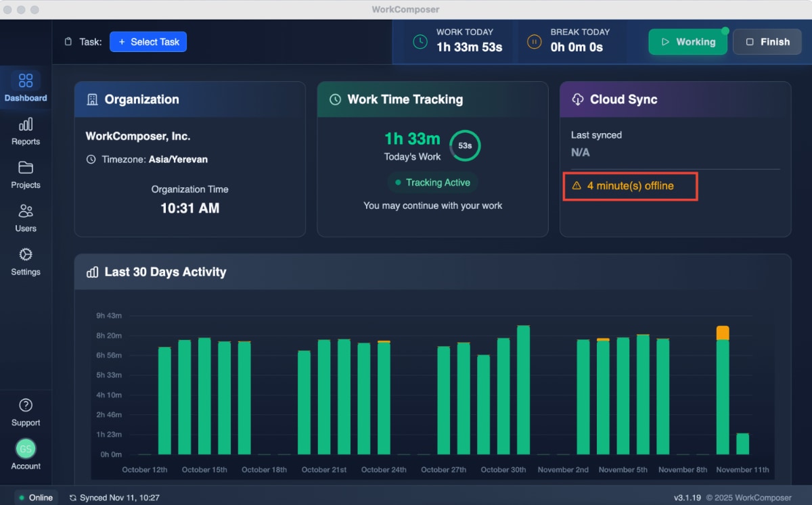Open the Dashboard panel

coord(26,87)
